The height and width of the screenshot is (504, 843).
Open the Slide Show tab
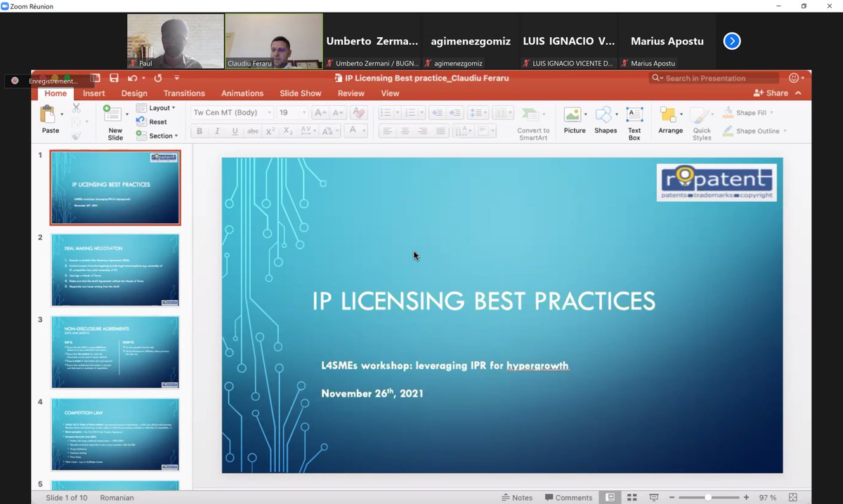coord(300,93)
